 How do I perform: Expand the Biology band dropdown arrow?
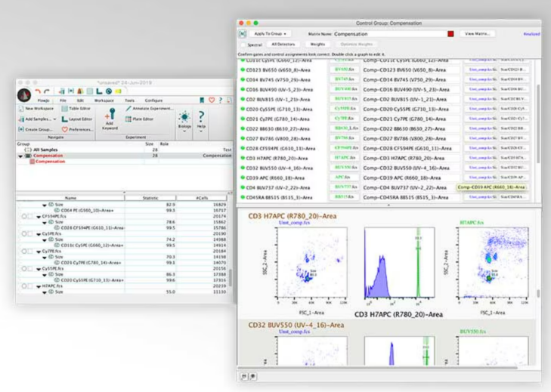184,131
